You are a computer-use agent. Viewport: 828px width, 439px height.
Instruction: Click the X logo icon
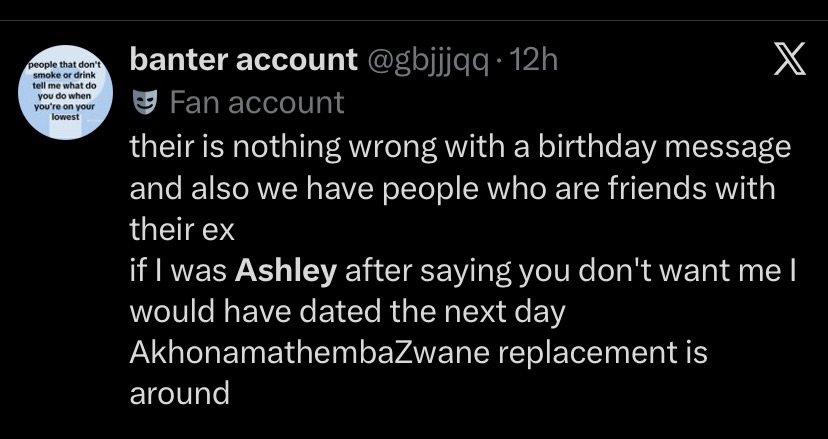pyautogui.click(x=789, y=61)
